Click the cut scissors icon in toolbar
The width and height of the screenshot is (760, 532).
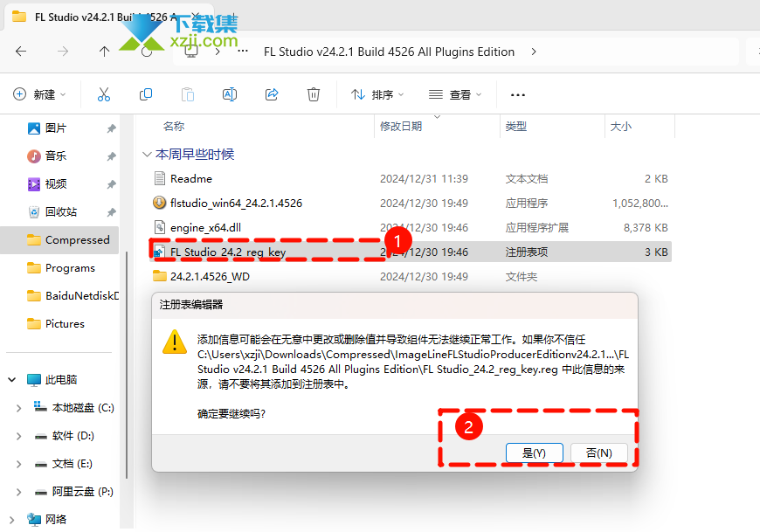tap(104, 94)
